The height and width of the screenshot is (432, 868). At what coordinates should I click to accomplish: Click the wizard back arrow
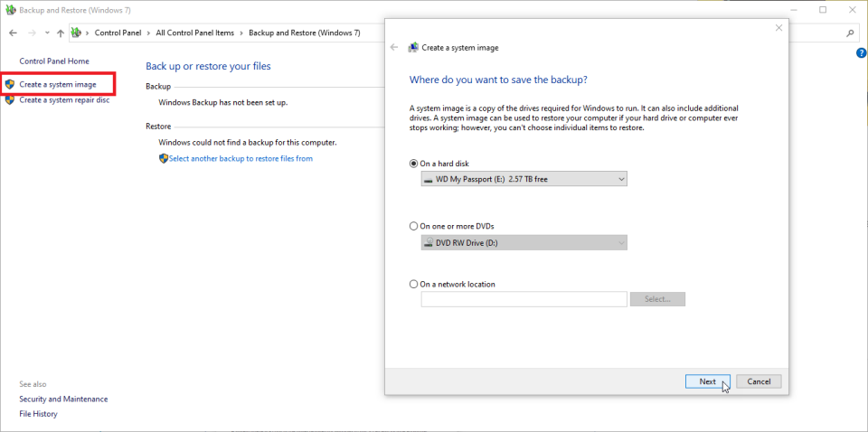tap(394, 48)
